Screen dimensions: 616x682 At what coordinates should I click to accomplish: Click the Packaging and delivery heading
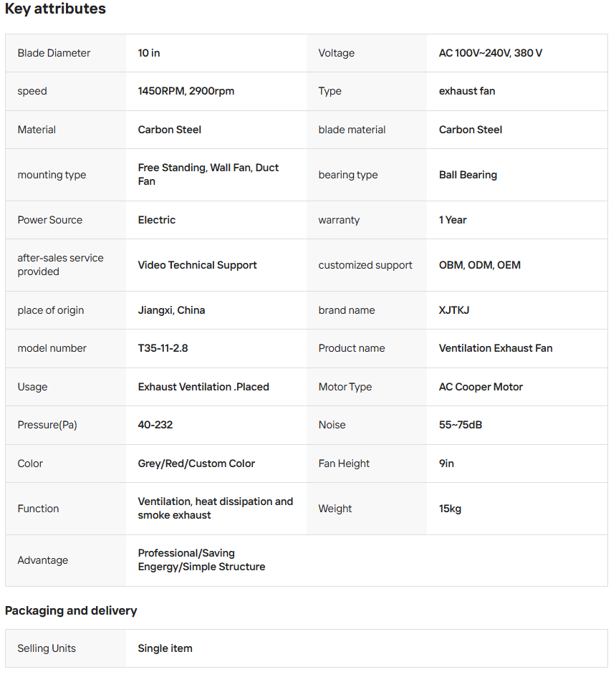point(71,610)
